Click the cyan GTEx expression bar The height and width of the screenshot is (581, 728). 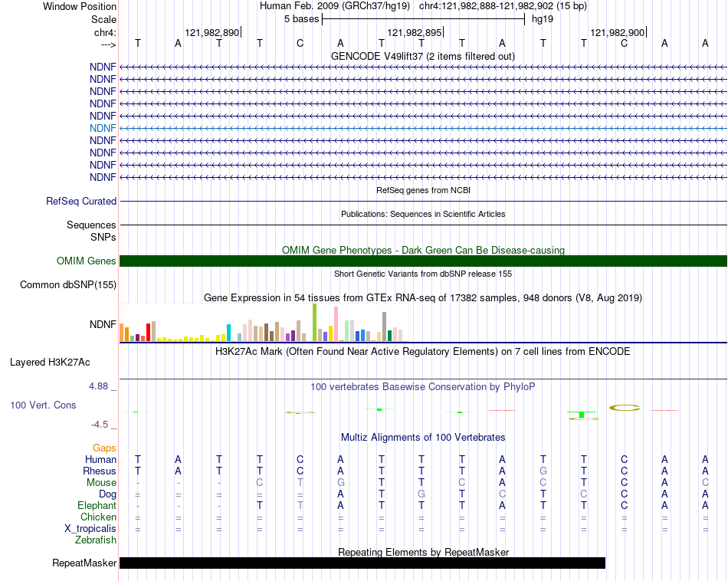(x=228, y=333)
